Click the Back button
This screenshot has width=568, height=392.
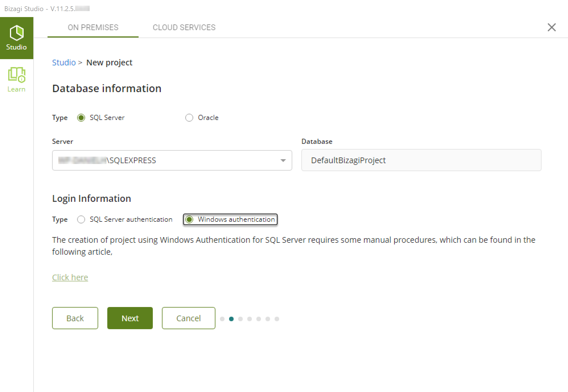coord(75,318)
